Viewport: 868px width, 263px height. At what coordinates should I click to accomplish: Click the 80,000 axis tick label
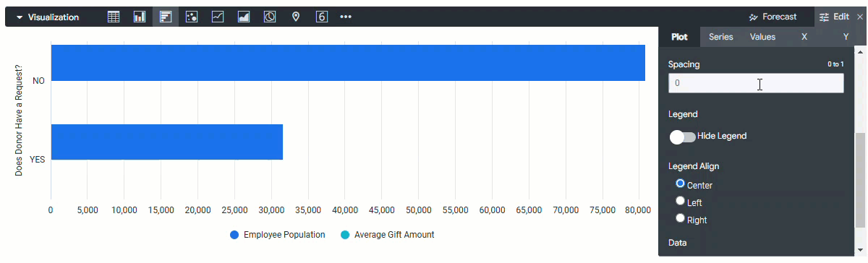coord(639,210)
